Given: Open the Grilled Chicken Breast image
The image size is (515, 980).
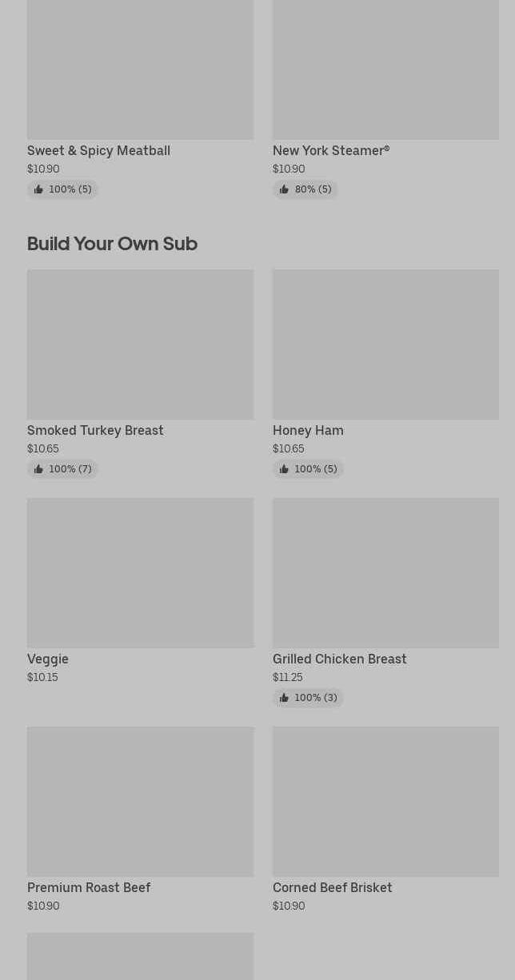Looking at the screenshot, I should click(385, 572).
